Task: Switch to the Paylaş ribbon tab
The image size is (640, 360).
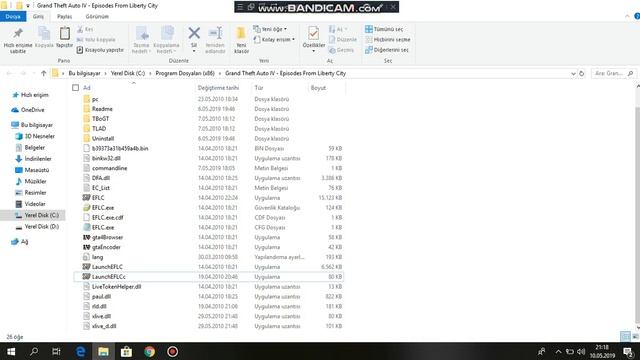Action: click(64, 16)
